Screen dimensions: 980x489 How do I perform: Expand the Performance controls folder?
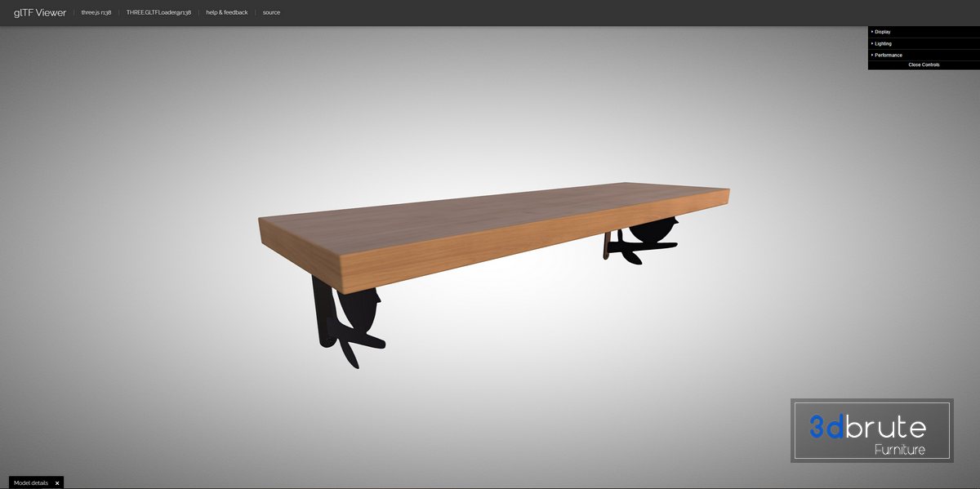tap(889, 55)
